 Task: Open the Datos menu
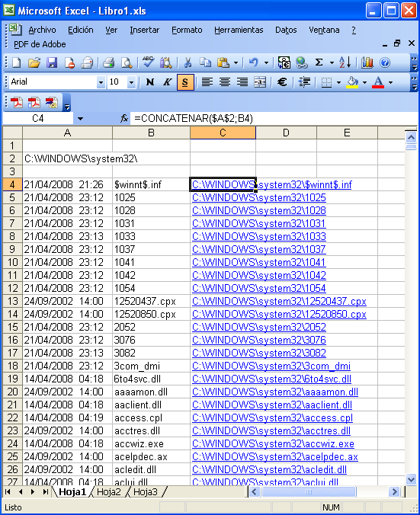click(286, 30)
